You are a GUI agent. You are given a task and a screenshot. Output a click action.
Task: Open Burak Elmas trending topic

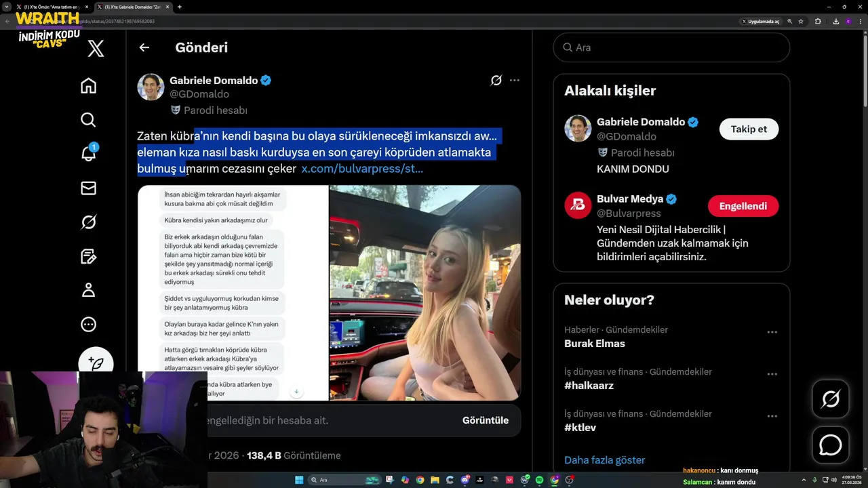tap(595, 344)
